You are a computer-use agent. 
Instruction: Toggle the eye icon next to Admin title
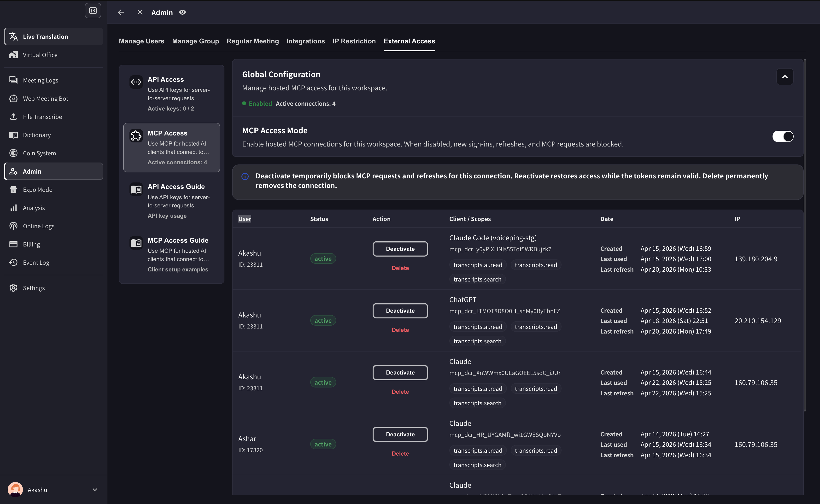(x=182, y=12)
